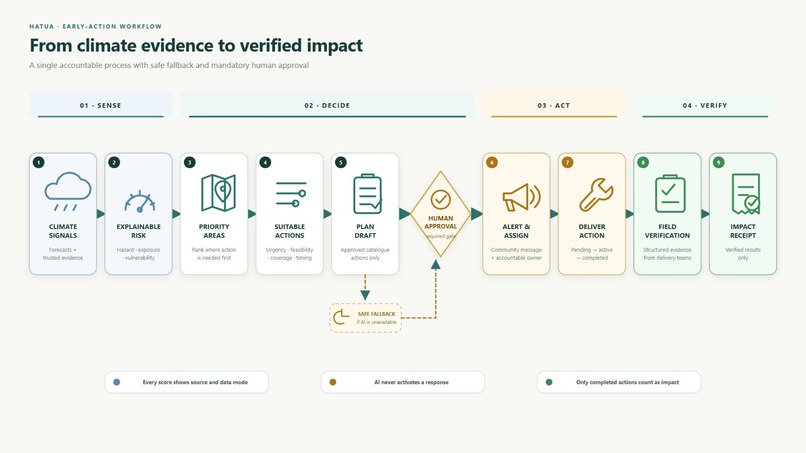Image resolution: width=806 pixels, height=453 pixels.
Task: Open the 01 · SENSE phase tab
Action: (101, 105)
